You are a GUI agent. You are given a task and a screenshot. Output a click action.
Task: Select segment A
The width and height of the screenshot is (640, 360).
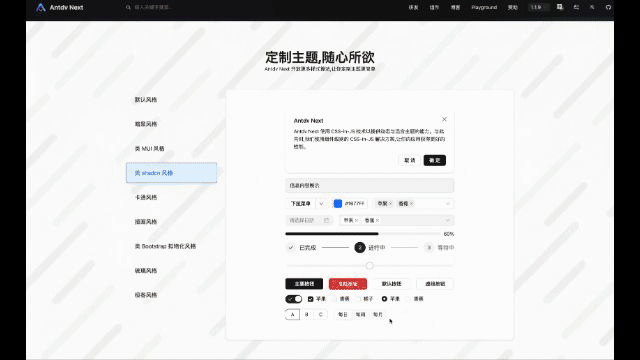292,315
